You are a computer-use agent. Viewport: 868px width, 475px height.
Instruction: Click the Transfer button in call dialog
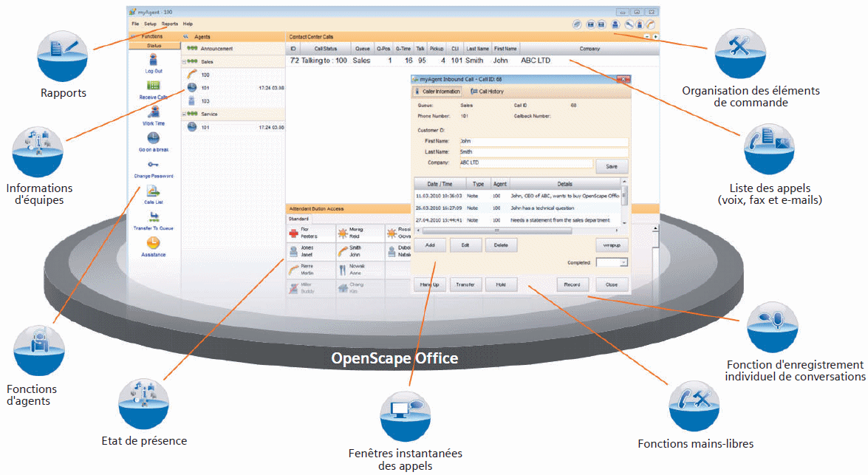(465, 284)
